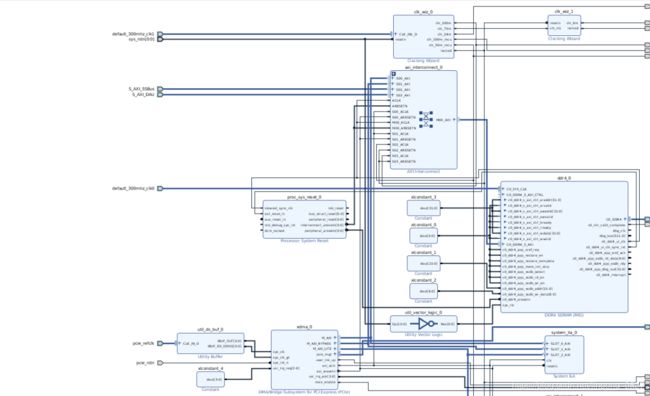
Task: Click the axi_interconnect_0 block title
Action: (x=423, y=67)
